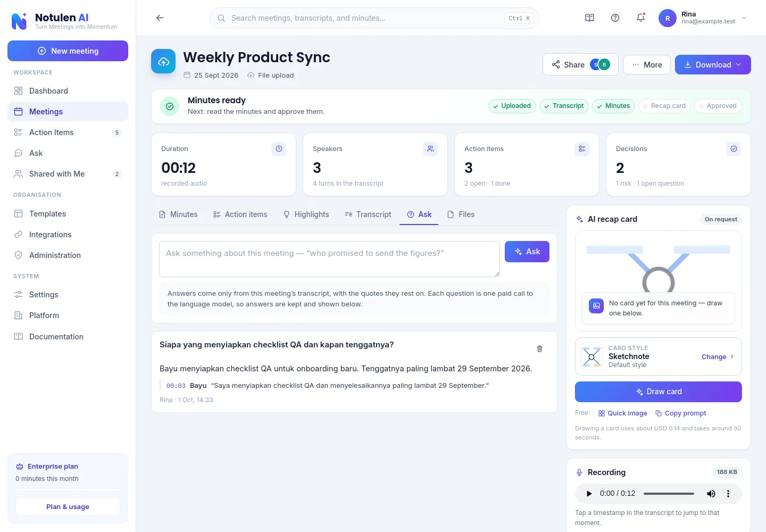This screenshot has width=766, height=532.
Task: Click the Speakers people icon
Action: pyautogui.click(x=430, y=149)
